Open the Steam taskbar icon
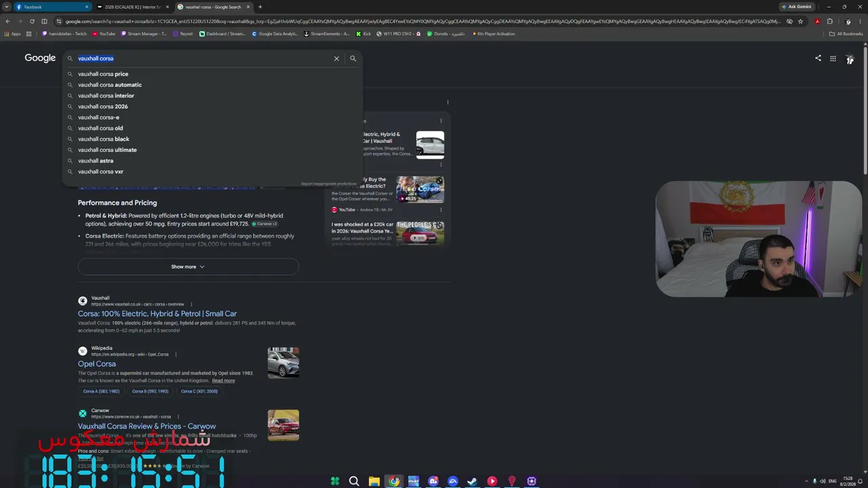The width and height of the screenshot is (868, 488). [473, 481]
